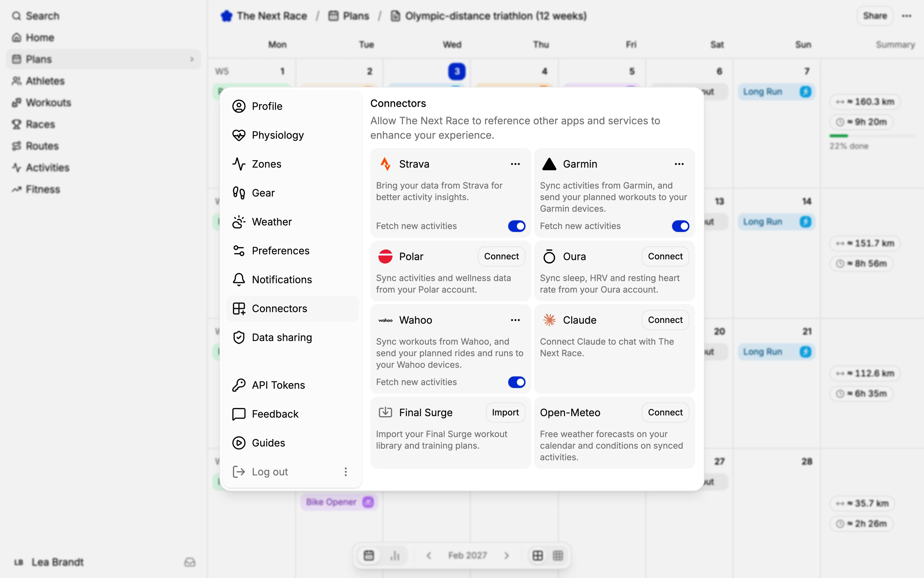The width and height of the screenshot is (924, 578).
Task: Connect the Open-Meteo weather service
Action: point(665,413)
